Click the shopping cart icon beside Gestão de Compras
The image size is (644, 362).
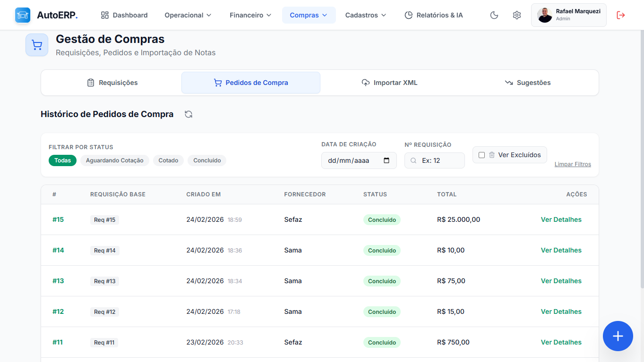(36, 44)
